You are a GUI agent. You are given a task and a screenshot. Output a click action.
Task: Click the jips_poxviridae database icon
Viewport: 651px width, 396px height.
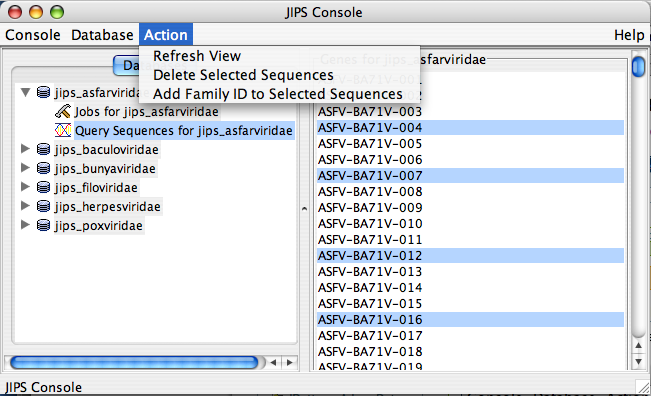click(x=44, y=225)
